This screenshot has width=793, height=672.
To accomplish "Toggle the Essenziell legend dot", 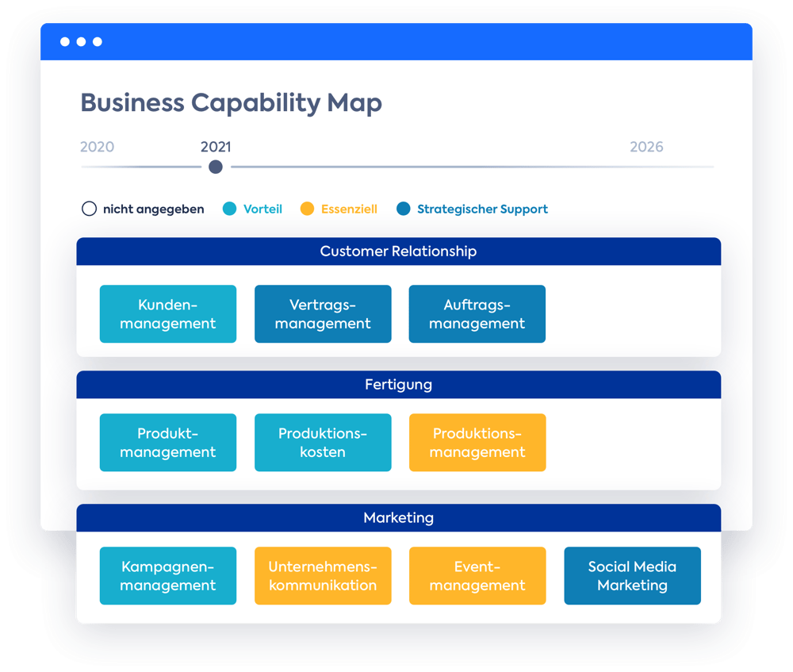I will 307,209.
